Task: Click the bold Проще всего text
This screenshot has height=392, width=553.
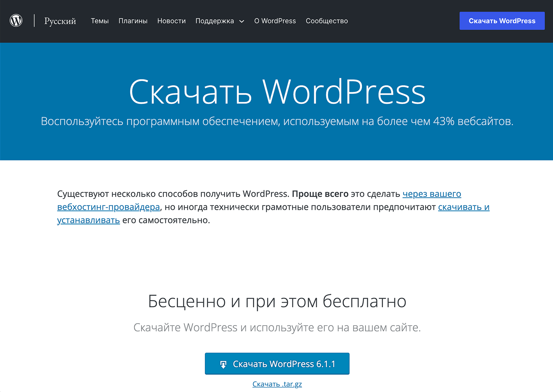Action: click(320, 194)
